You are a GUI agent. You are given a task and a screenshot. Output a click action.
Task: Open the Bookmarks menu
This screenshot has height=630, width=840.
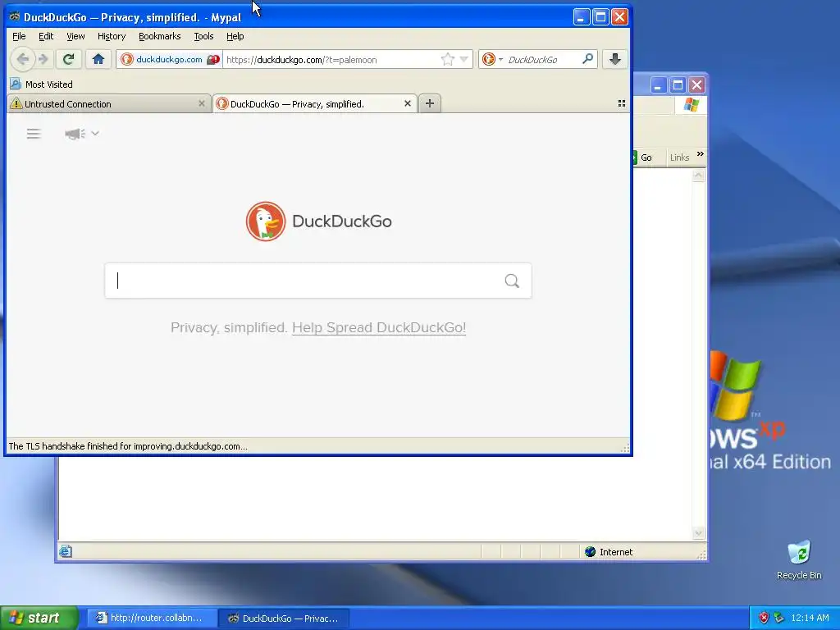tap(160, 36)
